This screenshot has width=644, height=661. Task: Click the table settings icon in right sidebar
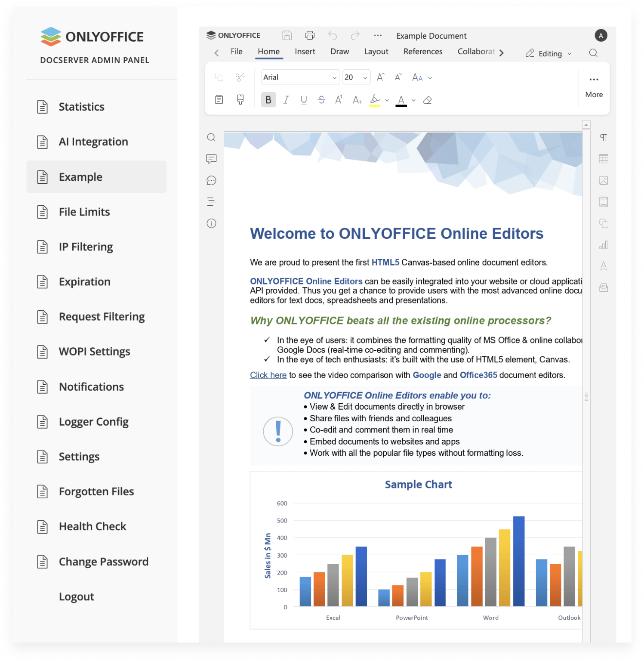[604, 158]
